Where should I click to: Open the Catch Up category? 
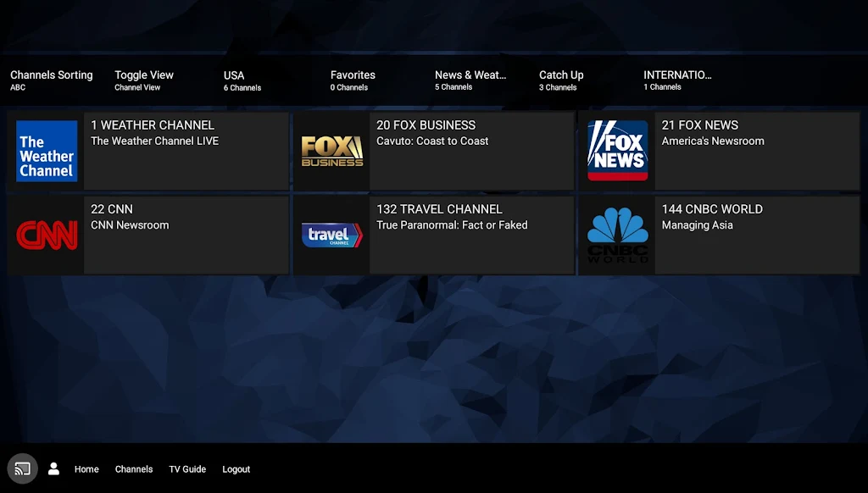tap(561, 80)
